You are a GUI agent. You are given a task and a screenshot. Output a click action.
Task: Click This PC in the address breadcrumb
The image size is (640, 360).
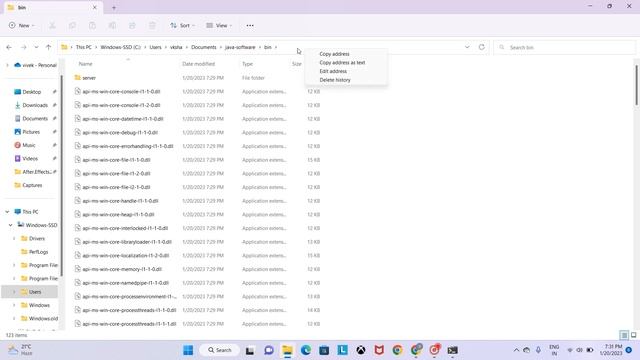[84, 47]
